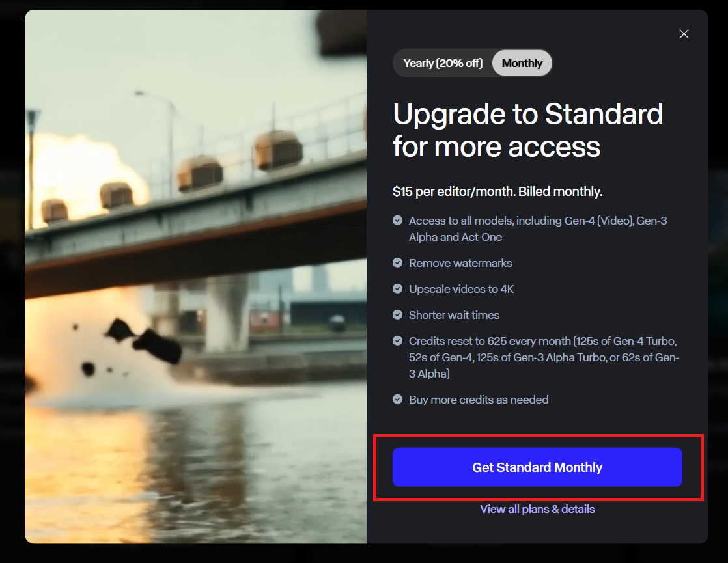Viewport: 728px width, 563px height.
Task: Click checkmark icon next to Remove watermarks
Action: tap(397, 263)
